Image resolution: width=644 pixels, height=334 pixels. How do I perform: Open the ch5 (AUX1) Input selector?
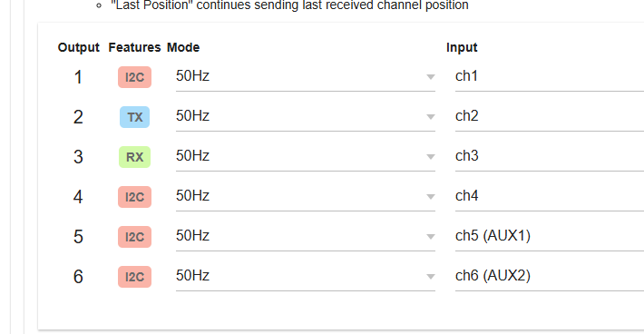pyautogui.click(x=550, y=236)
